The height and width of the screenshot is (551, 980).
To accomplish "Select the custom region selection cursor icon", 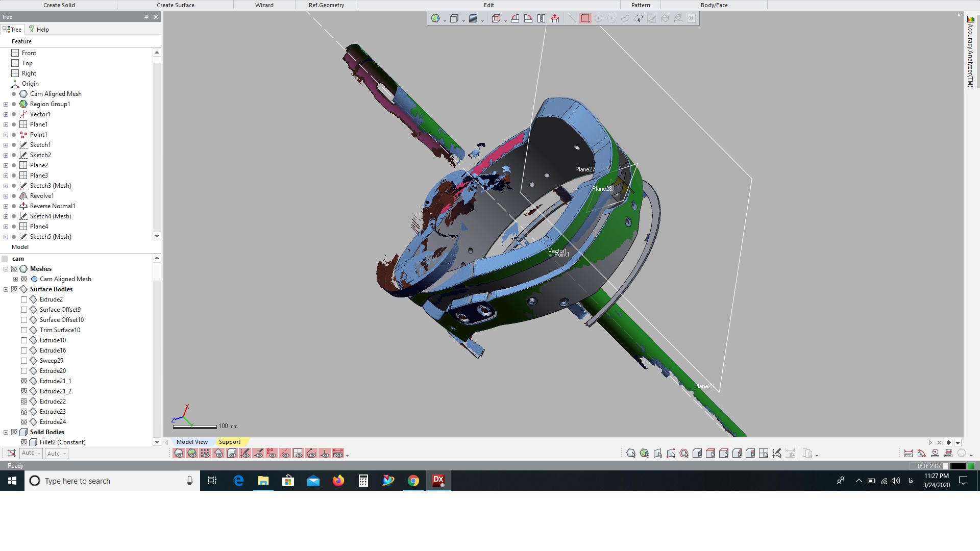I will (x=639, y=18).
